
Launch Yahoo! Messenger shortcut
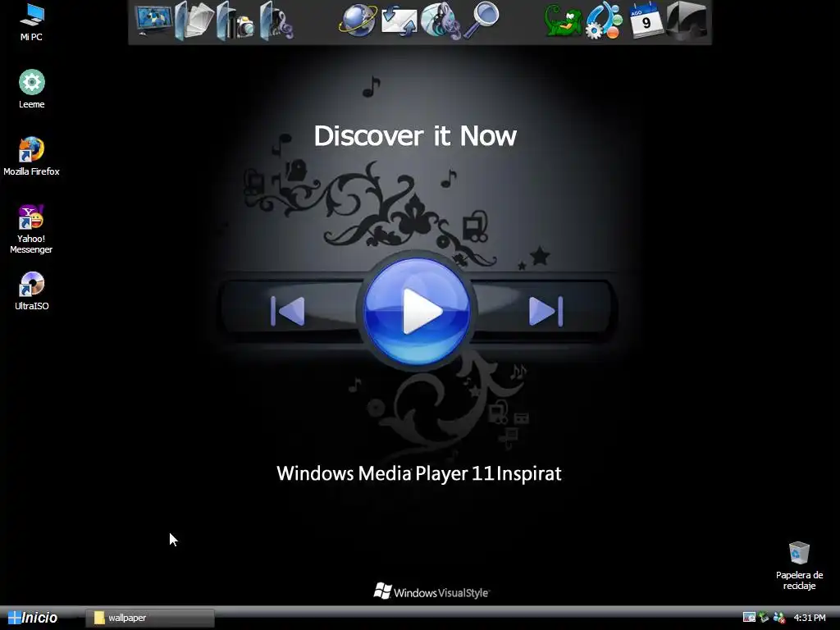pyautogui.click(x=31, y=229)
